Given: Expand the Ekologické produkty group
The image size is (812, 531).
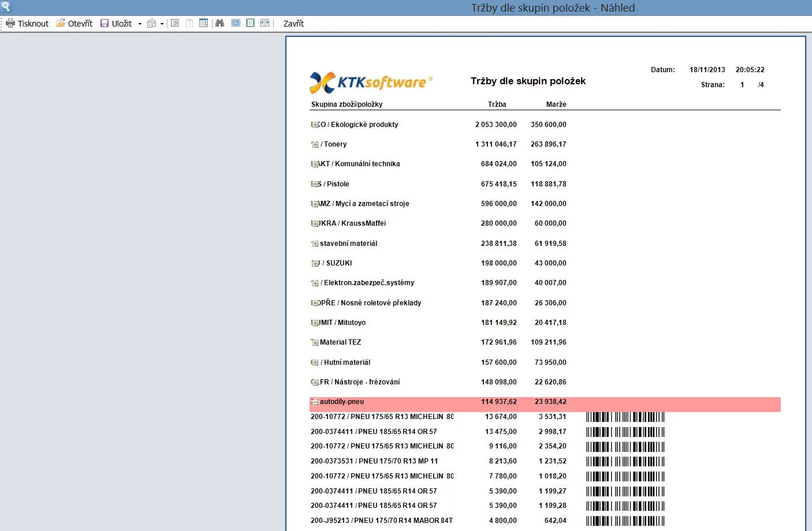Looking at the screenshot, I should (315, 125).
